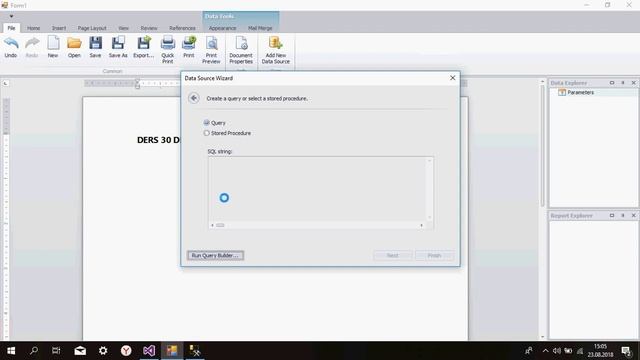Click the Print icon
The height and width of the screenshot is (360, 640).
pyautogui.click(x=189, y=47)
